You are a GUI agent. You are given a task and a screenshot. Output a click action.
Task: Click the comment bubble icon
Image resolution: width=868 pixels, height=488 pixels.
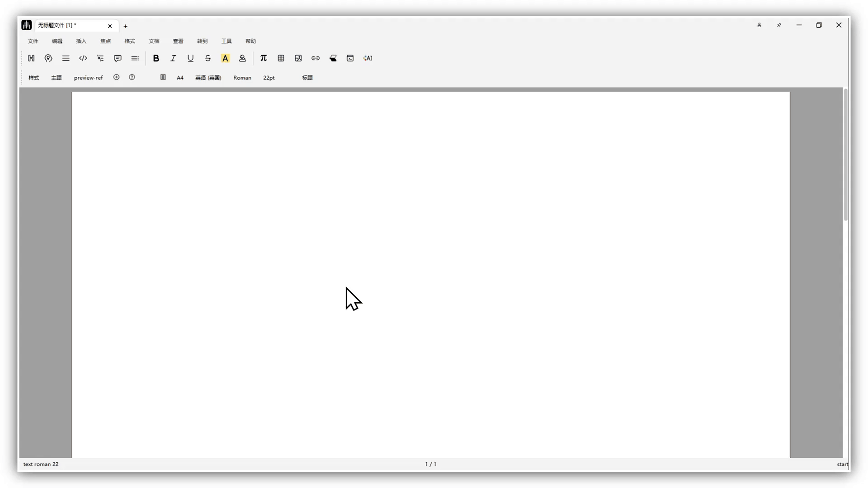click(118, 58)
